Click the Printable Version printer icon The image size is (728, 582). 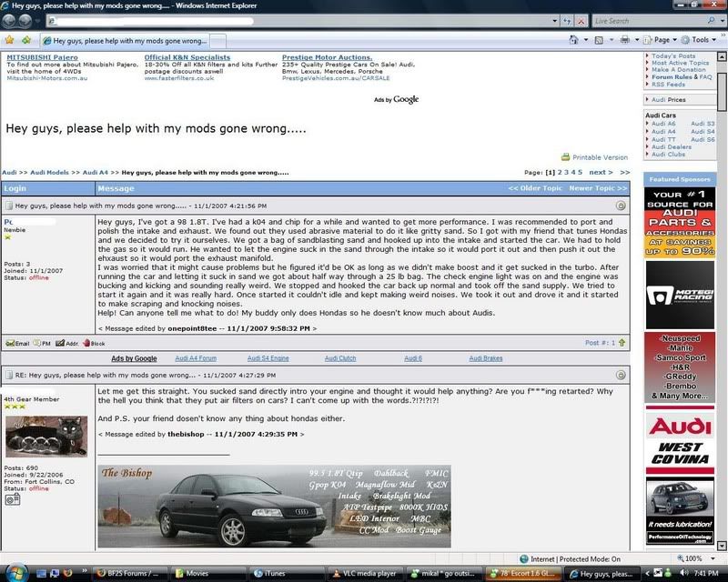565,157
